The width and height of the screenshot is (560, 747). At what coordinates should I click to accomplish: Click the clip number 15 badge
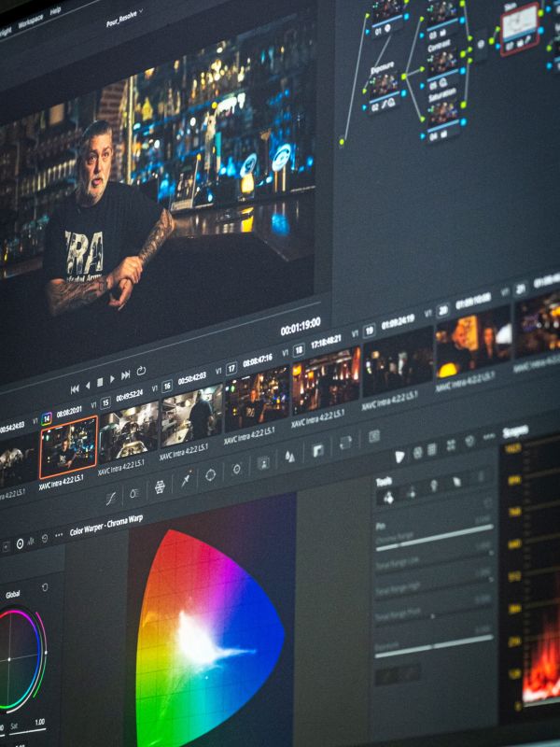(x=105, y=403)
